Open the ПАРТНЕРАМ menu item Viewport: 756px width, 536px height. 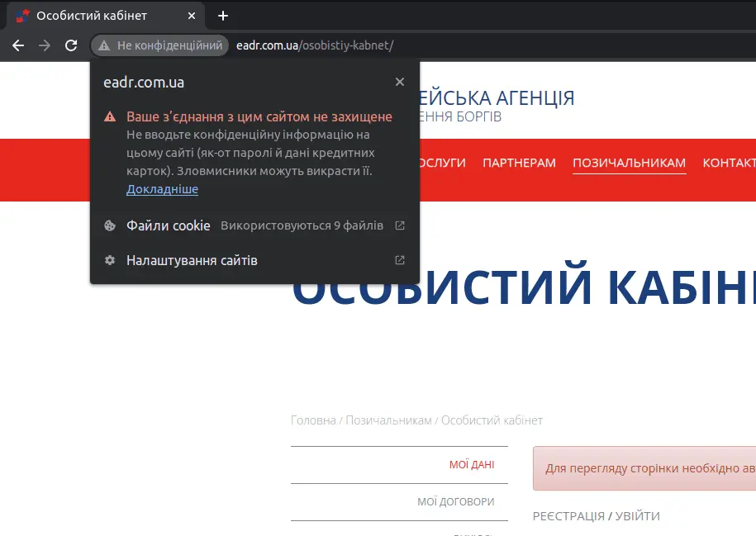[519, 163]
